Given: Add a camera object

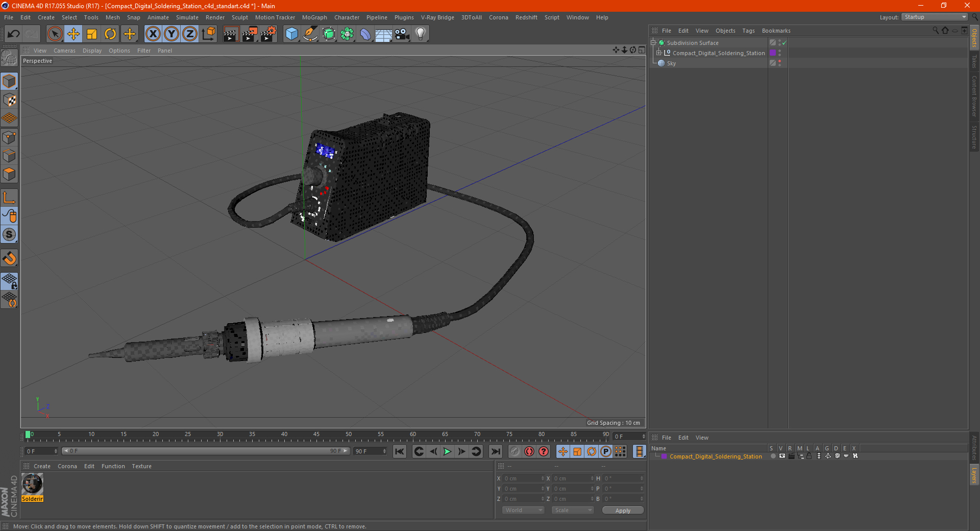Looking at the screenshot, I should click(x=402, y=34).
